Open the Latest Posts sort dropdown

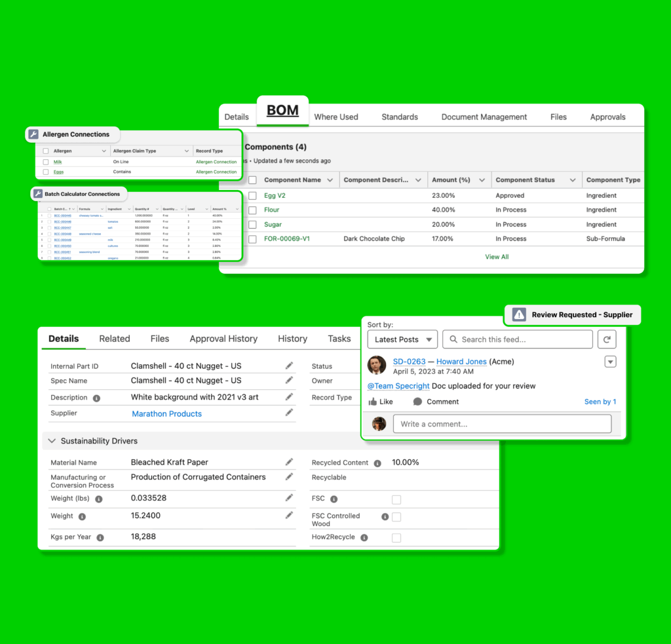pyautogui.click(x=402, y=339)
